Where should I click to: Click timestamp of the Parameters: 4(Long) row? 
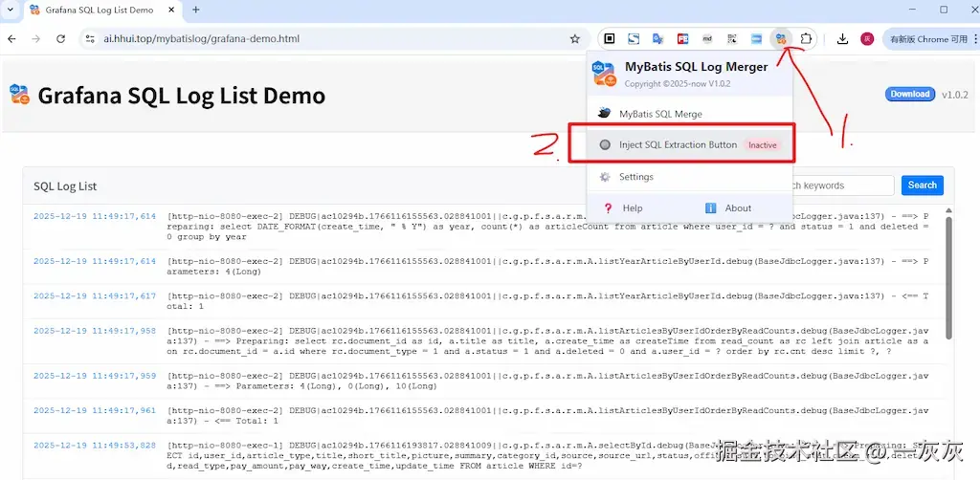coord(95,261)
